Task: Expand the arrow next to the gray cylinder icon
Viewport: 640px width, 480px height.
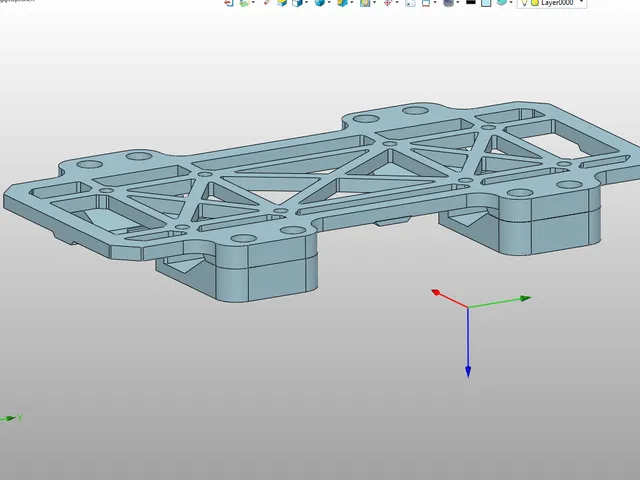Action: tap(457, 2)
